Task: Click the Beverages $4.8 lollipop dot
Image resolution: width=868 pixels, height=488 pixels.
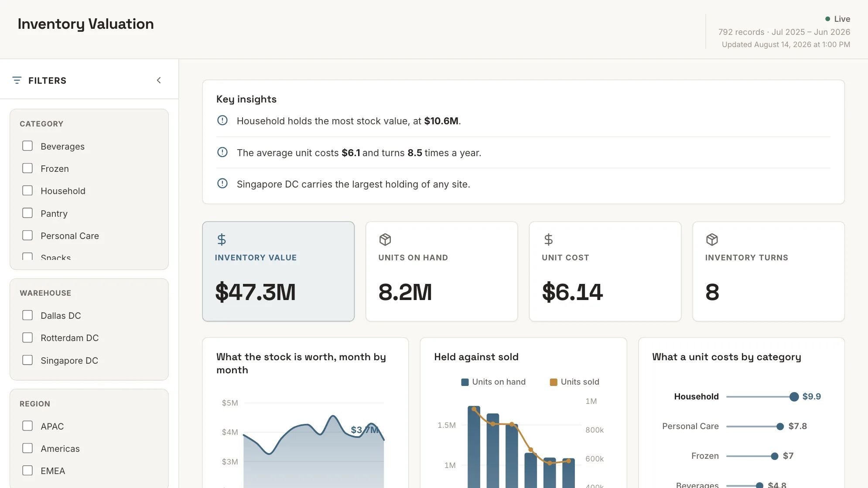Action: [759, 485]
